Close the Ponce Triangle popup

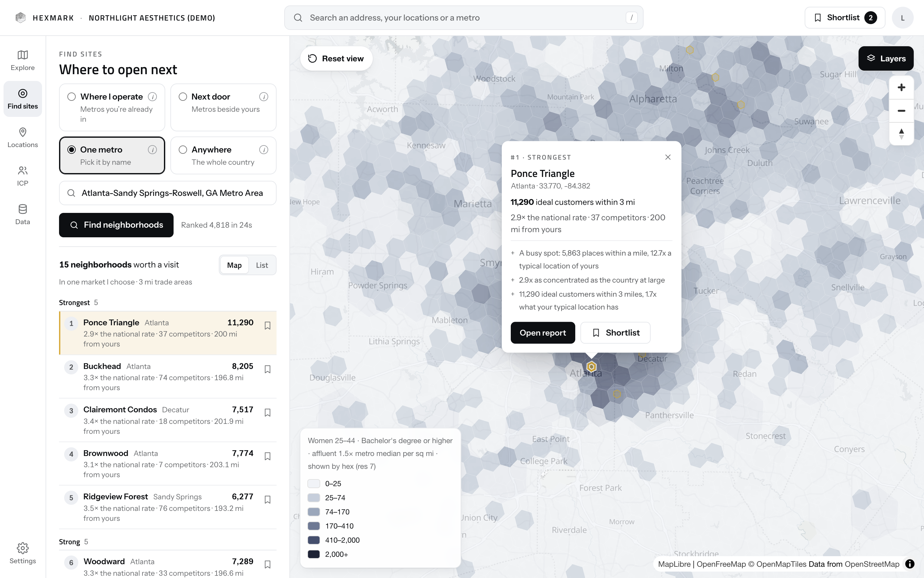(668, 157)
